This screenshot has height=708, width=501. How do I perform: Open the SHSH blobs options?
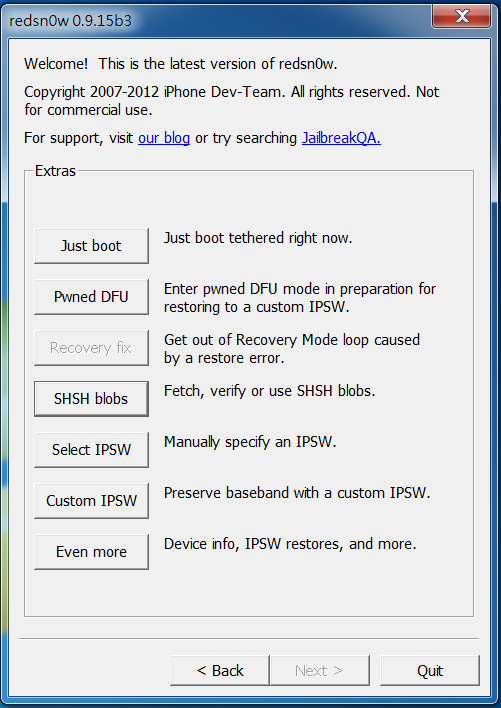coord(91,399)
